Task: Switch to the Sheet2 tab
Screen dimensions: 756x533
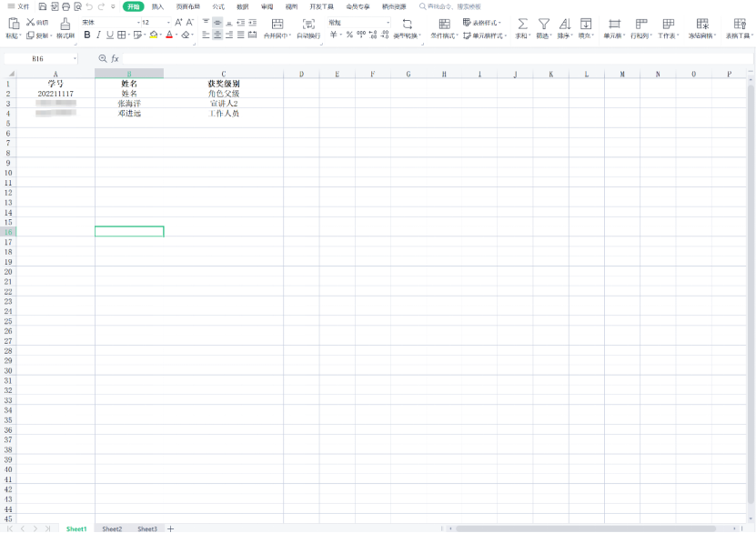Action: point(112,528)
